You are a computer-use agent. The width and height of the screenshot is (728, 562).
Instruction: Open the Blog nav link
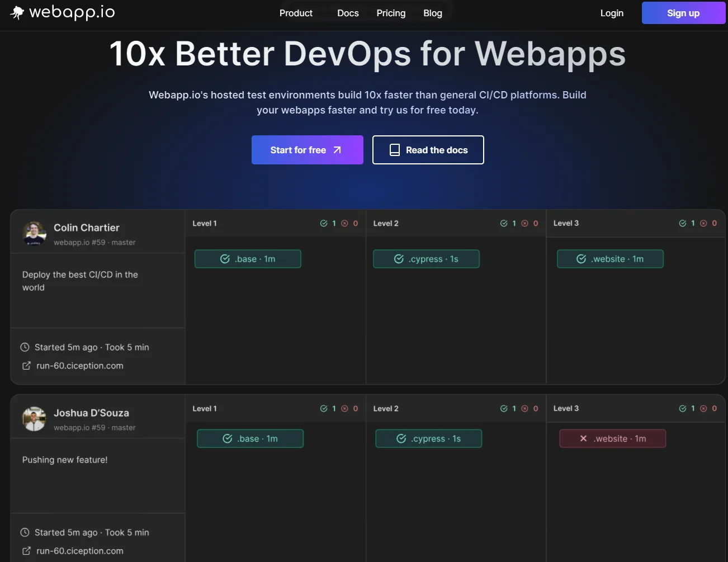pyautogui.click(x=433, y=13)
